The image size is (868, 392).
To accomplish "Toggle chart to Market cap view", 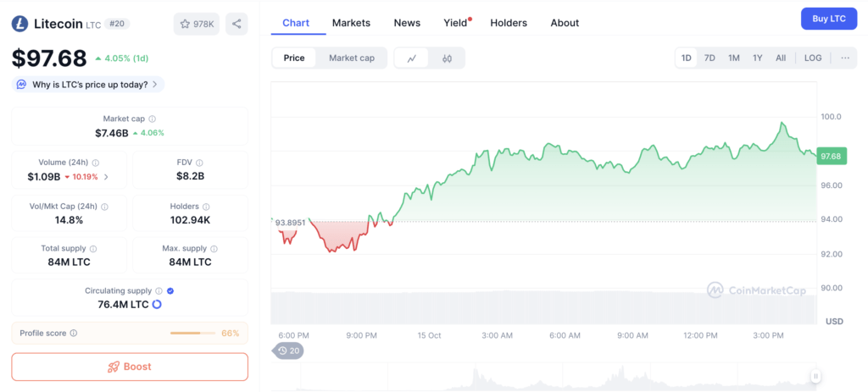I will (351, 58).
